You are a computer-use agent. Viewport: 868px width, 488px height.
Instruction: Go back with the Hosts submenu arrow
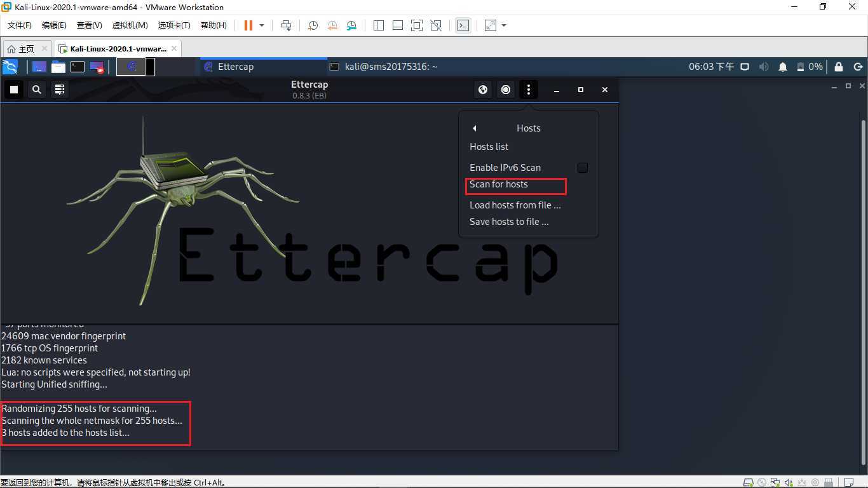point(474,128)
